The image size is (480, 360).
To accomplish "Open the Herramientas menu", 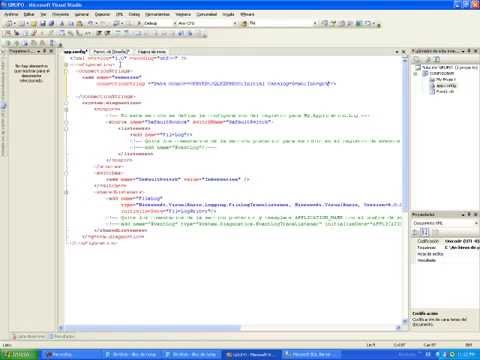I will coord(157,14).
